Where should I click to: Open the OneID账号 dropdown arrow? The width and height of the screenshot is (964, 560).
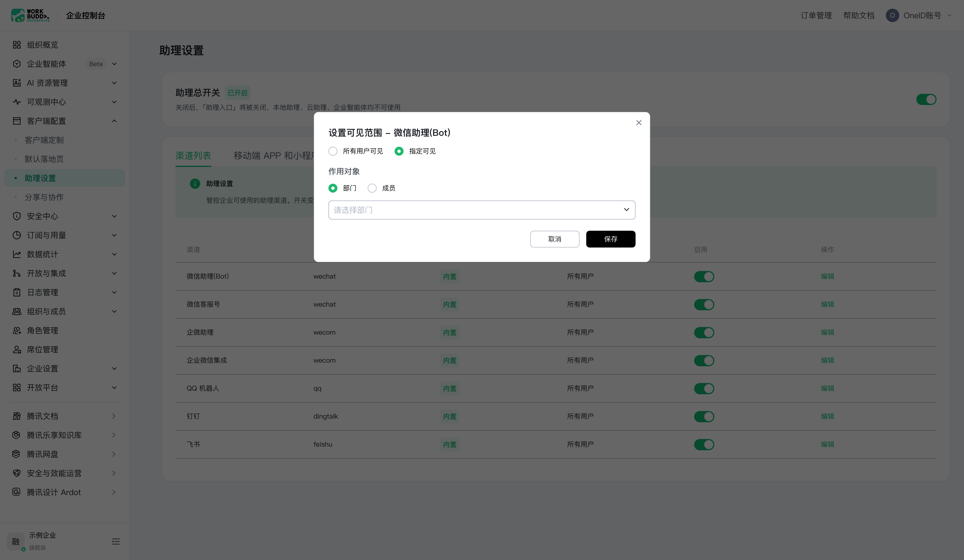tap(949, 16)
